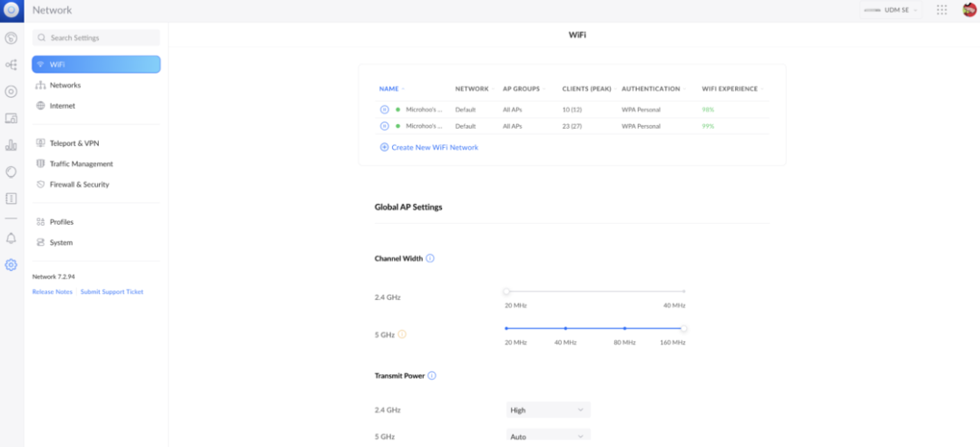
Task: Expand the 2.4 GHz transmit power dropdown
Action: click(548, 410)
